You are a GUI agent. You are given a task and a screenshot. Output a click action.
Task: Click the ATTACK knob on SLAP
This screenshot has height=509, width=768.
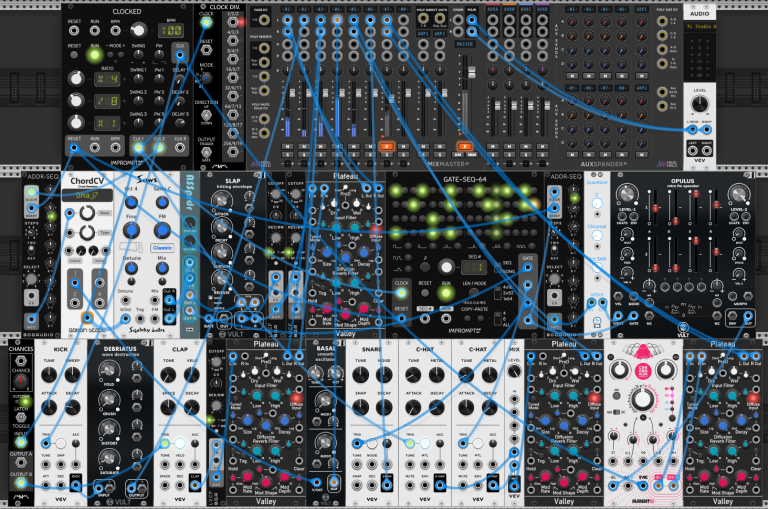coord(221,199)
